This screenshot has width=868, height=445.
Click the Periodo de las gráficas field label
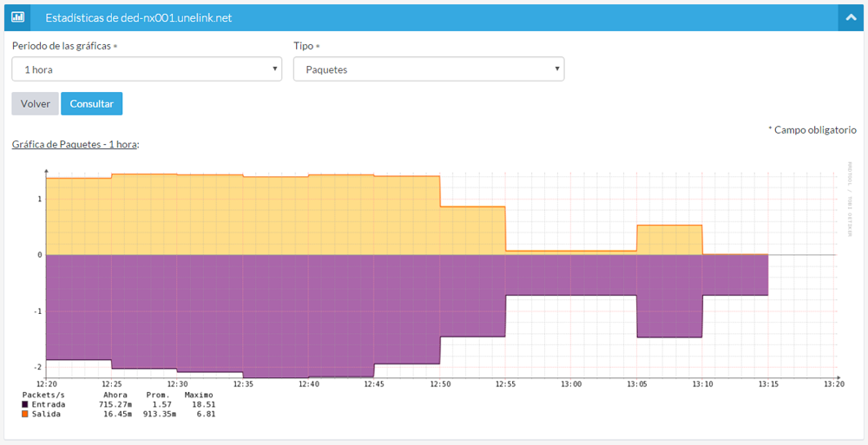[x=61, y=45]
